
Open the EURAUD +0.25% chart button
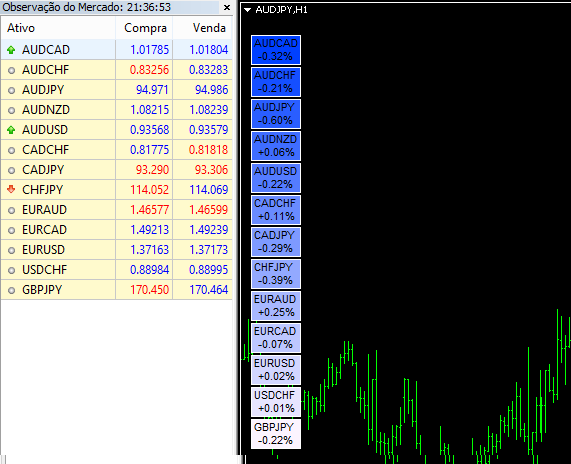(x=276, y=306)
